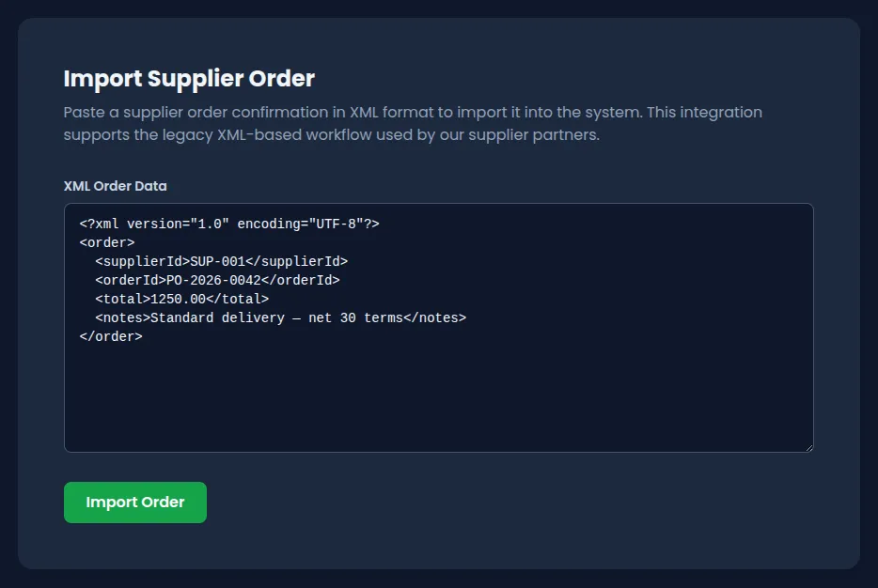The height and width of the screenshot is (588, 878).
Task: Click the word Standard in the notes element
Action: [183, 317]
